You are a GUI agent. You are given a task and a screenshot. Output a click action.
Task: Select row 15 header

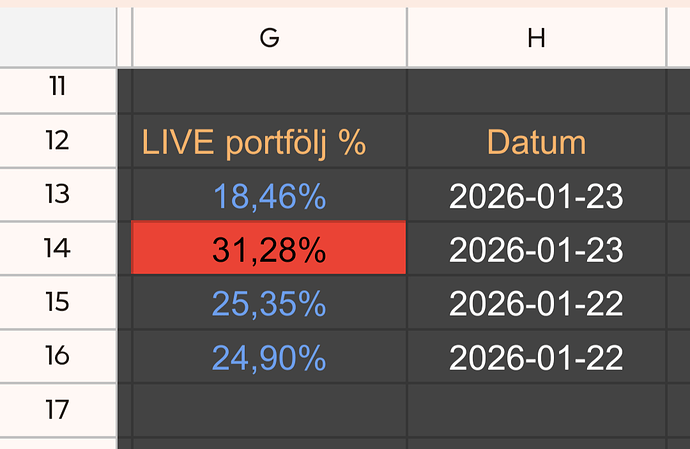coord(58,302)
